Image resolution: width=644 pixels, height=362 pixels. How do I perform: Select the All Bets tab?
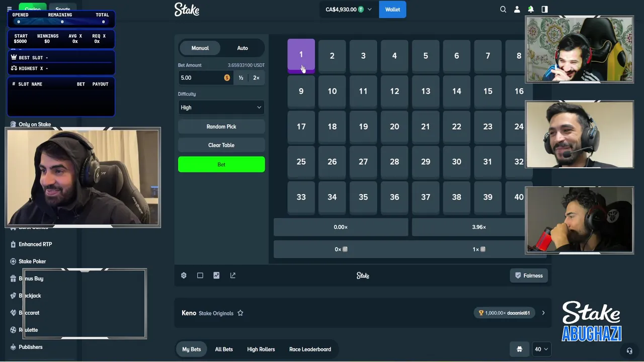(x=224, y=349)
